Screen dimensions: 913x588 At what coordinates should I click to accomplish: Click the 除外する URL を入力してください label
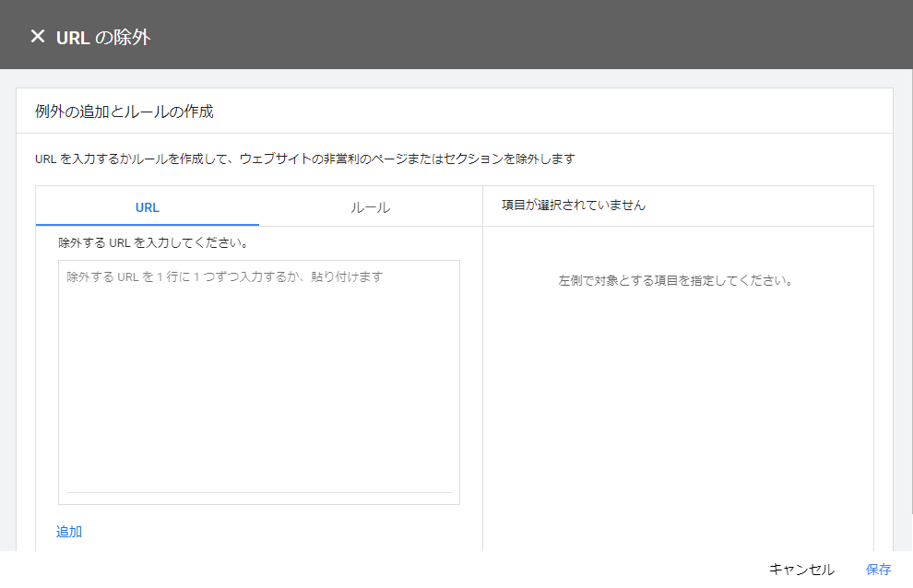point(153,243)
